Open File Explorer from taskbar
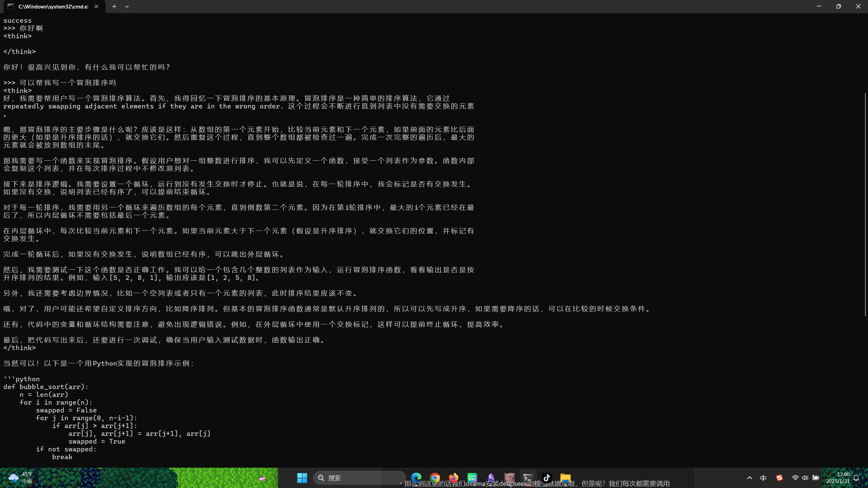The image size is (868, 488). pyautogui.click(x=565, y=478)
